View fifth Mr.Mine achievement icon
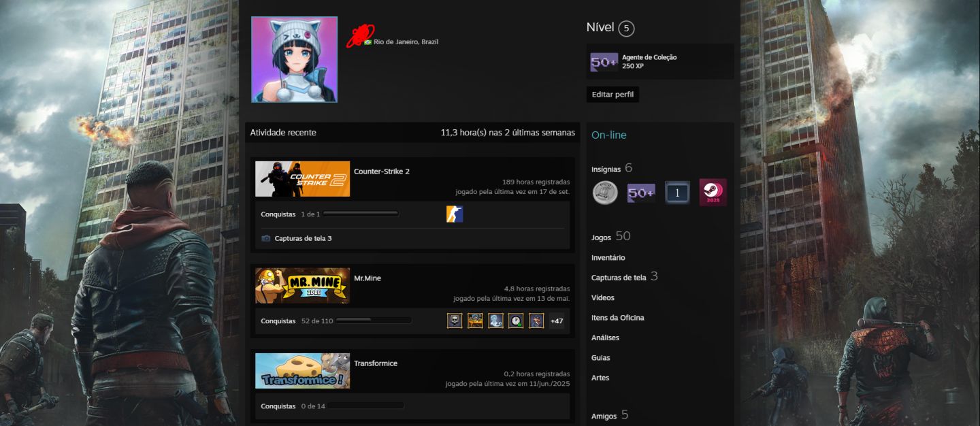Viewport: 980px width, 426px height. click(536, 321)
